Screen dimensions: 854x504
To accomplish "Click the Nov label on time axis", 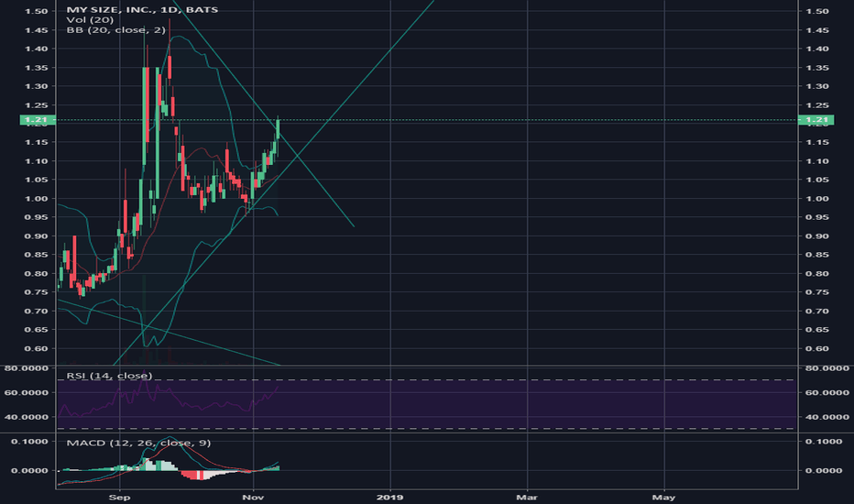I will [253, 497].
